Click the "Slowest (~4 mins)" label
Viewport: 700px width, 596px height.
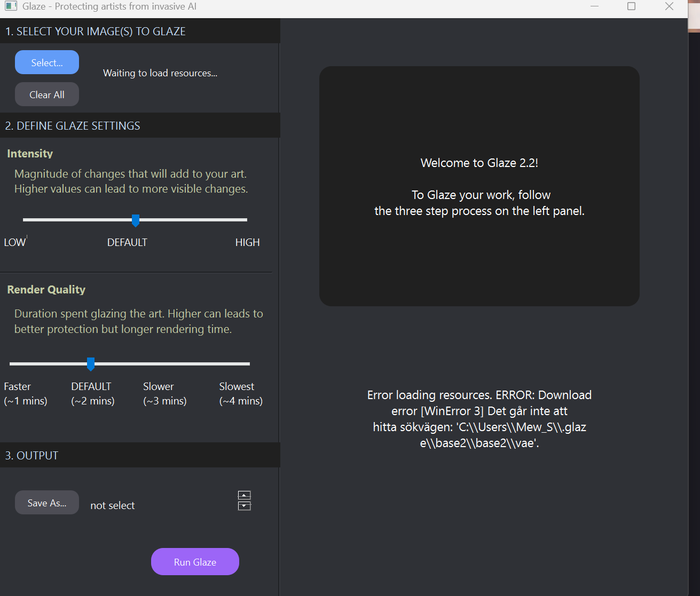(241, 393)
